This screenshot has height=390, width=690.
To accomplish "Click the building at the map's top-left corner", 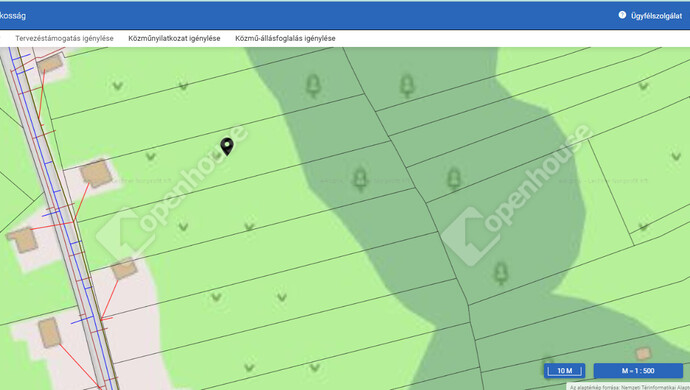I will pyautogui.click(x=49, y=64).
